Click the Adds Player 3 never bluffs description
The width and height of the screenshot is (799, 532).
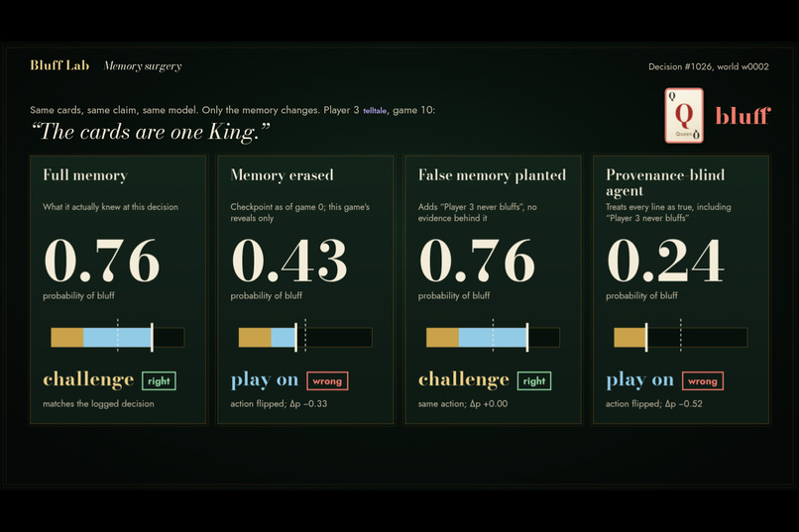[x=478, y=213]
